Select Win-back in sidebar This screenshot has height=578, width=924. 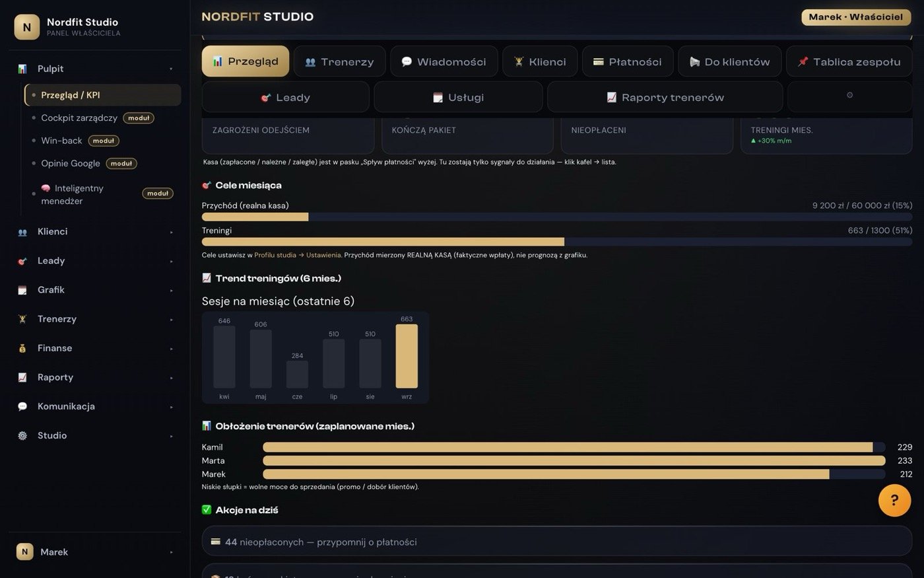pyautogui.click(x=61, y=141)
